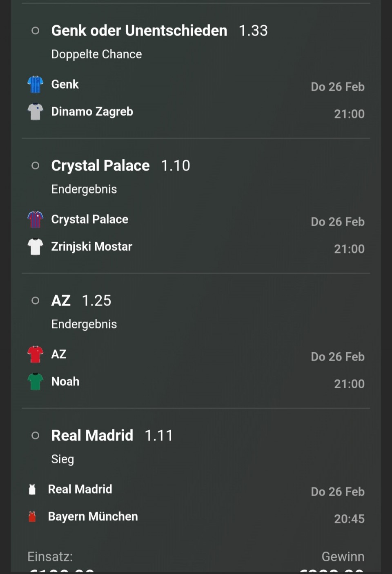Tap the Bayern München team name
Image resolution: width=392 pixels, height=574 pixels.
93,517
